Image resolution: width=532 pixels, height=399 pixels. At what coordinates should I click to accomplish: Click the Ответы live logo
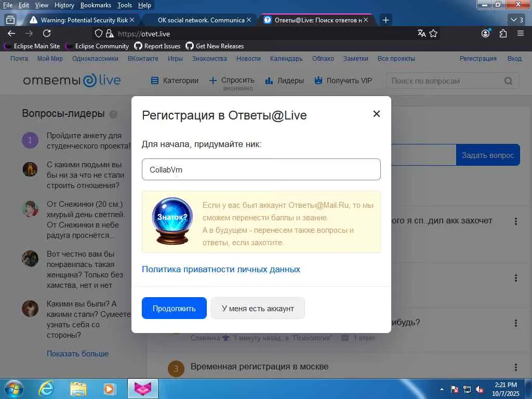[x=72, y=80]
